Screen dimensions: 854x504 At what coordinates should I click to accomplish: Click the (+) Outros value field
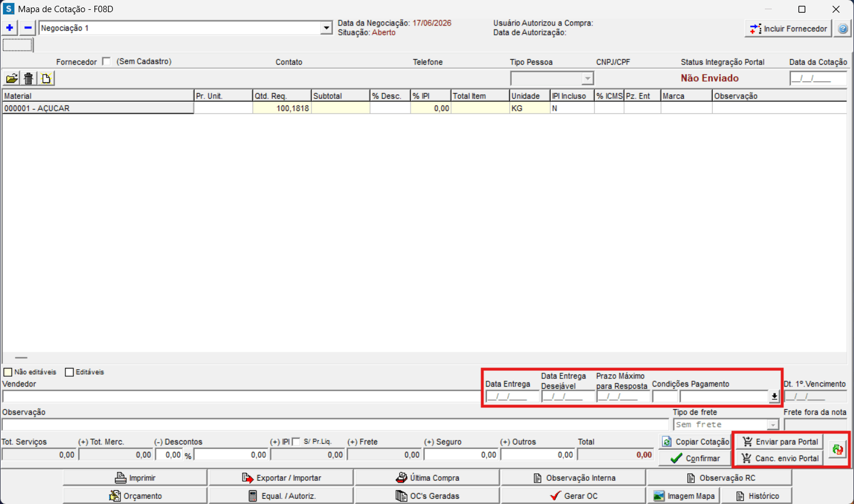coord(537,455)
